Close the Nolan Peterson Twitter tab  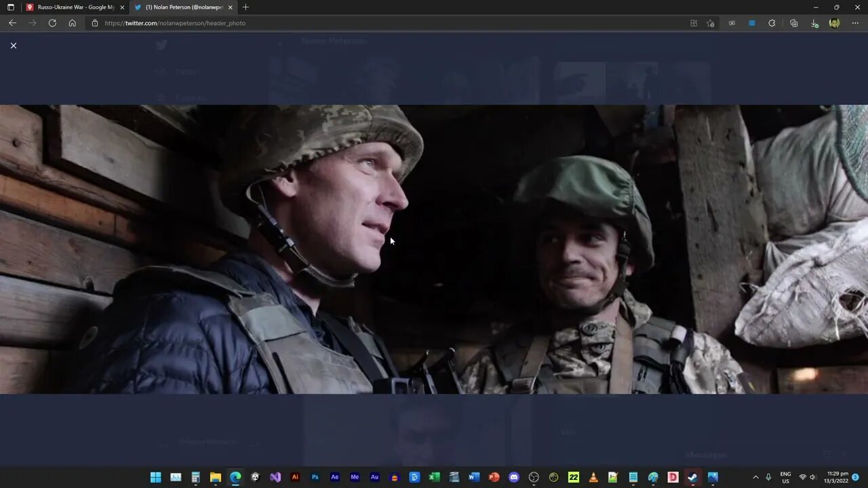click(231, 7)
